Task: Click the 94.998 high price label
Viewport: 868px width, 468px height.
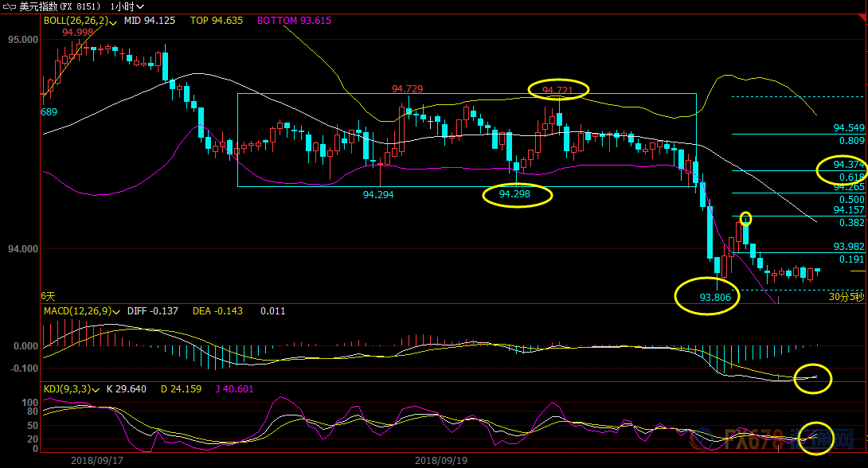Action: tap(77, 32)
